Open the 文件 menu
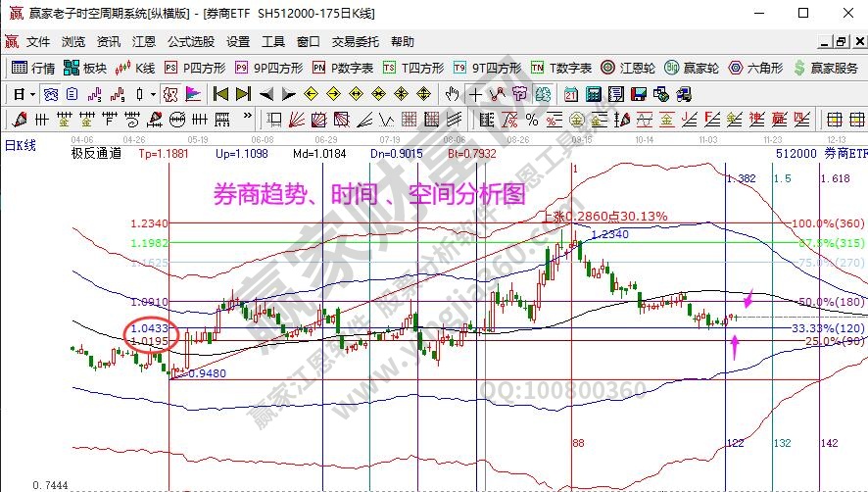This screenshot has width=868, height=492. [38, 42]
